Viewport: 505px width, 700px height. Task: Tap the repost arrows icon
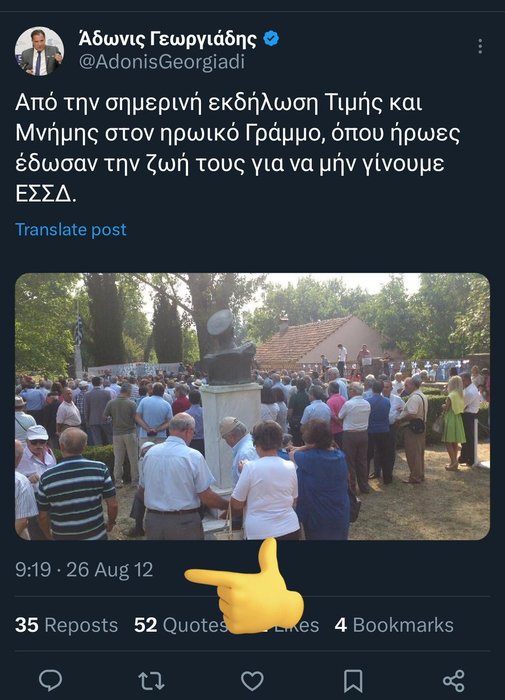pos(151,681)
